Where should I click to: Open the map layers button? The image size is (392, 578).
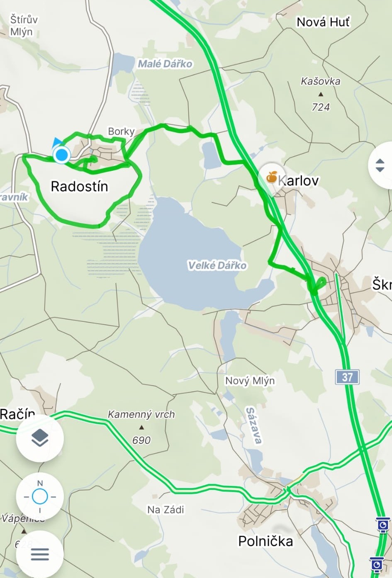40,438
